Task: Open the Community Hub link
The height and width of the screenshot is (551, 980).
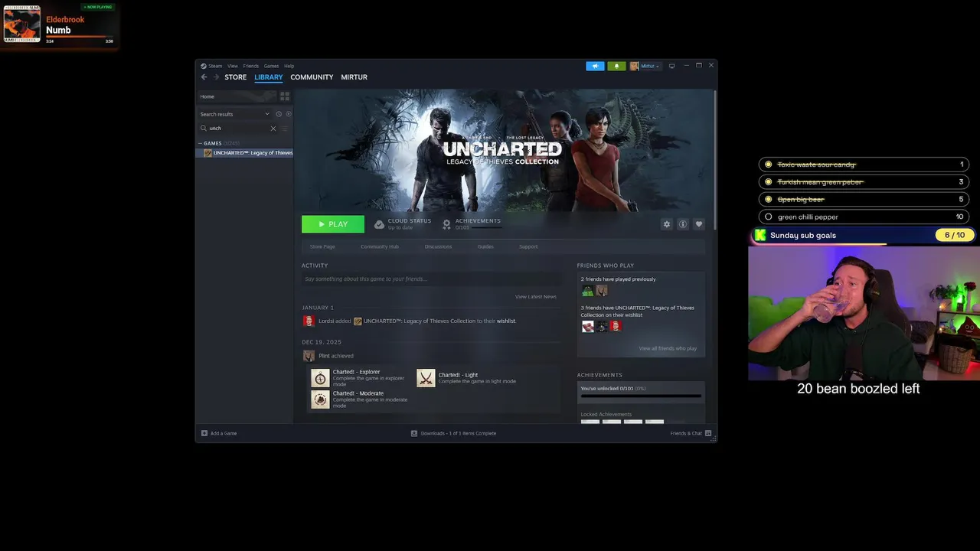Action: click(x=380, y=246)
